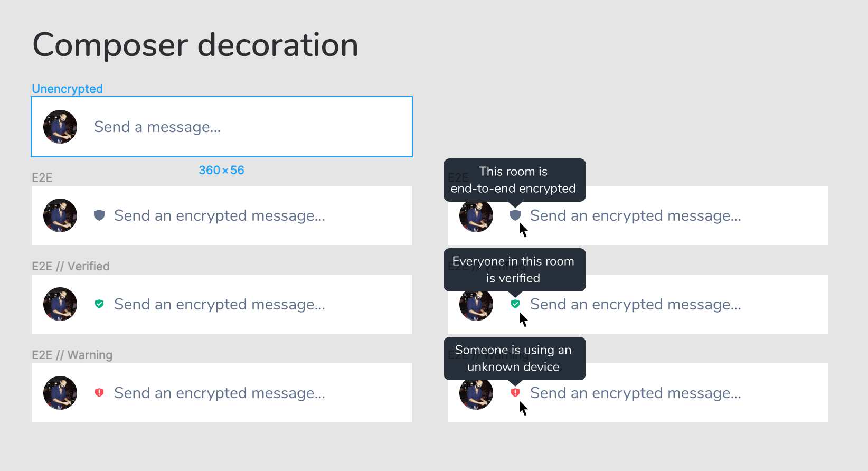Click the grey shield icon in the E2E composer
The image size is (868, 471).
[100, 215]
